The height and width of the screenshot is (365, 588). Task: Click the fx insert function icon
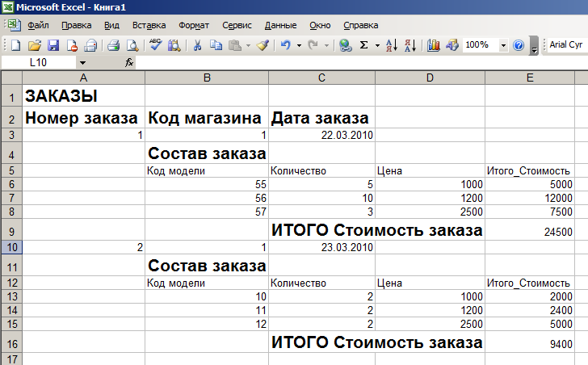pyautogui.click(x=129, y=62)
